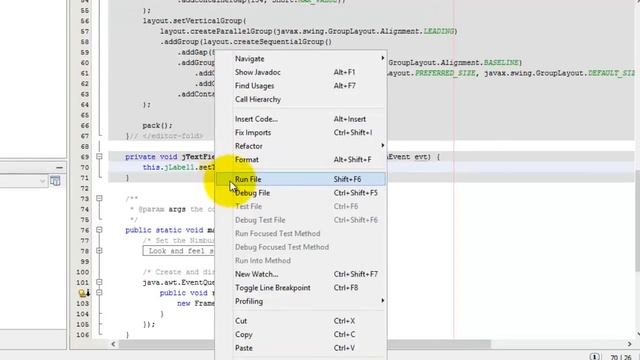The width and height of the screenshot is (640, 360).
Task: Minimize the left panel with the dash button
Action: click(x=60, y=167)
